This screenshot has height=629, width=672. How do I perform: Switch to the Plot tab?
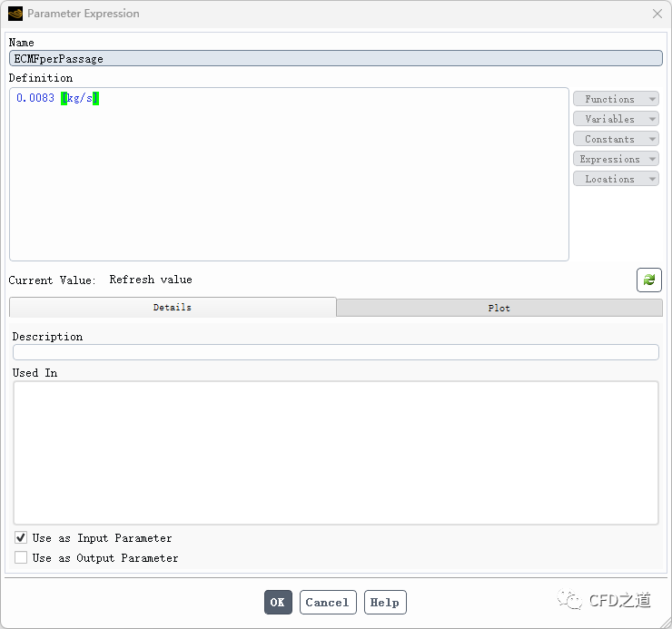pyautogui.click(x=499, y=308)
